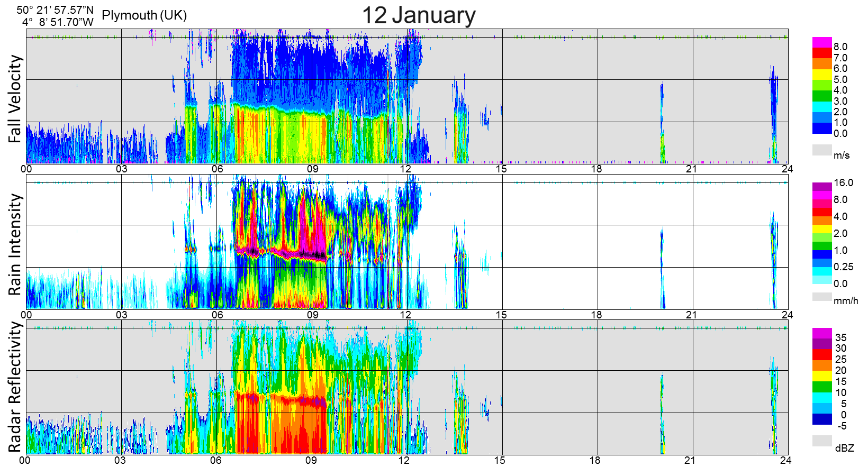
Task: Select the 'Radar Reflectivity' vertical axis label
Action: [15, 388]
